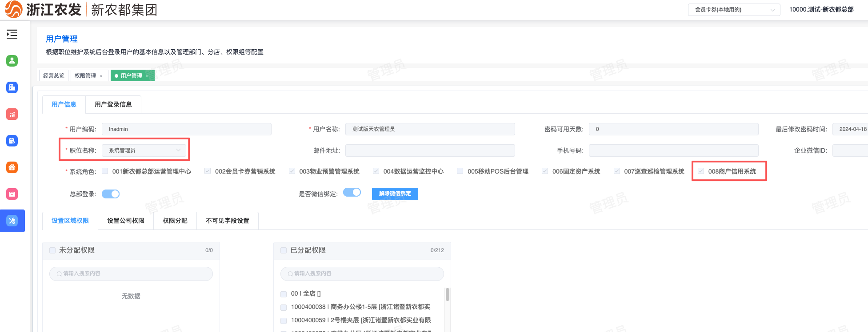Click the 经营总览 breadcrumb tab
Image resolution: width=868 pixels, height=332 pixels.
pos(54,76)
